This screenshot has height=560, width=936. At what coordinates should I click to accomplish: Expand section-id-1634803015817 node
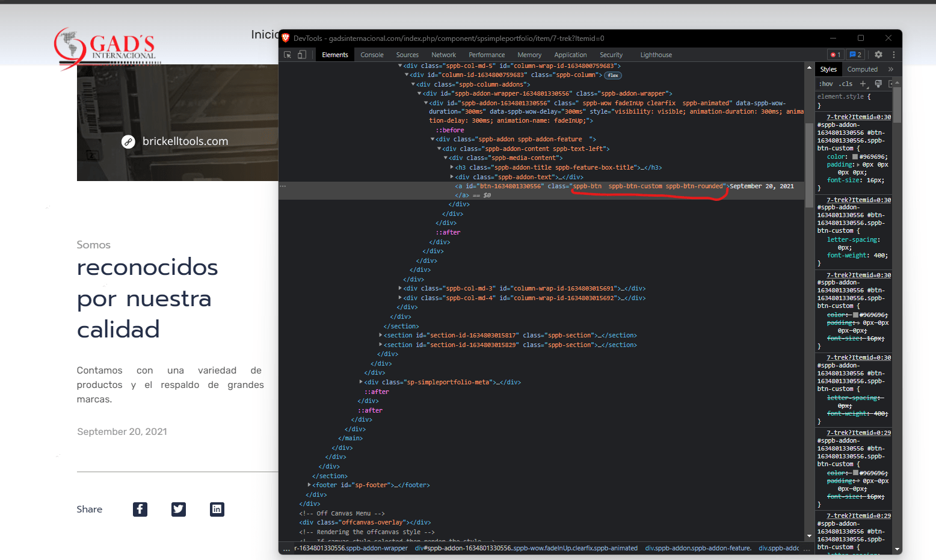pyautogui.click(x=381, y=336)
